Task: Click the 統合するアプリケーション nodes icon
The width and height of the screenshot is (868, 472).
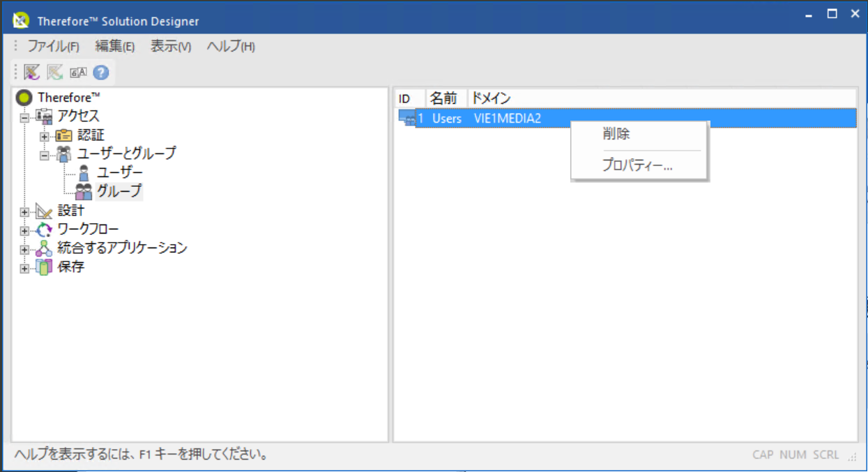Action: point(44,248)
